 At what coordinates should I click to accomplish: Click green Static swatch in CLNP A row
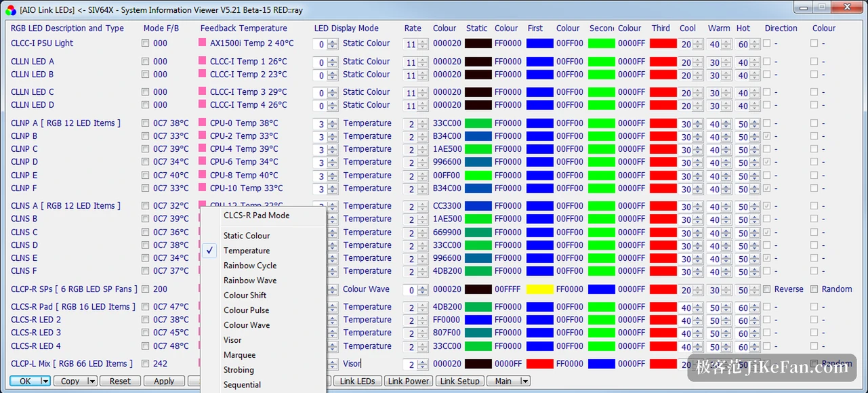[478, 123]
